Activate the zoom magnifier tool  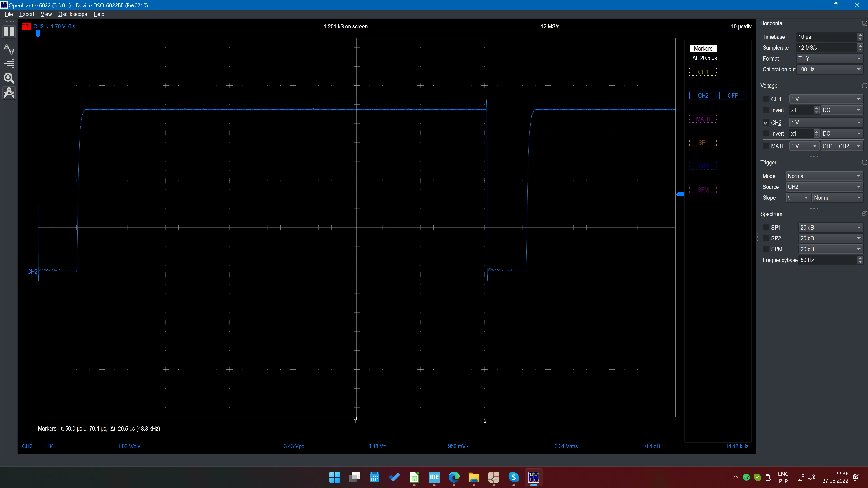tap(9, 78)
